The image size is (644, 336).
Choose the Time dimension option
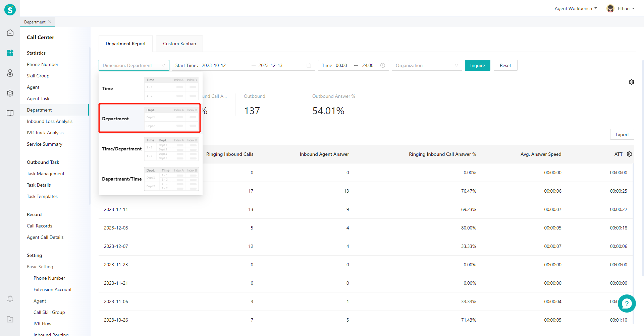150,88
